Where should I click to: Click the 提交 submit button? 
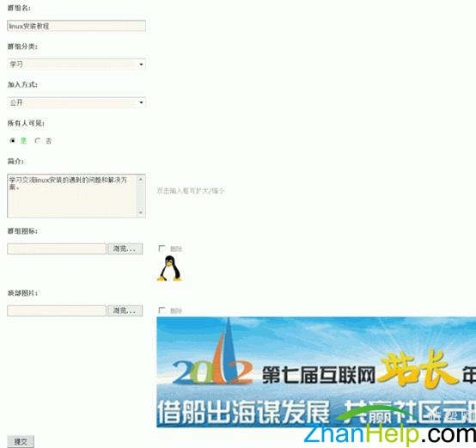coord(21,441)
